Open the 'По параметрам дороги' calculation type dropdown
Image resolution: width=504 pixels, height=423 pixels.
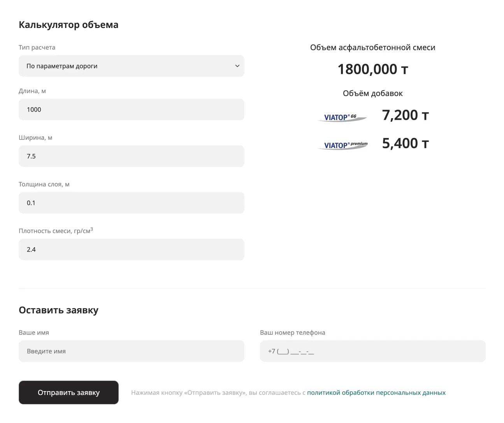click(131, 66)
